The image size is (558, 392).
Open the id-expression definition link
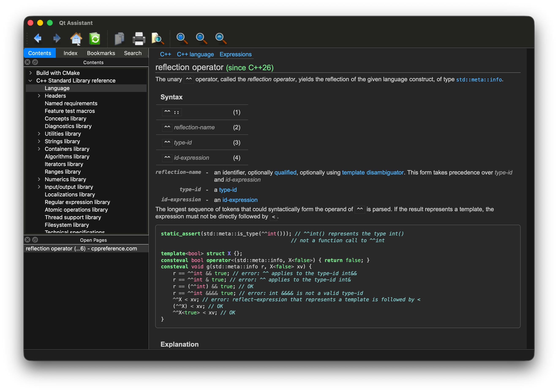click(240, 200)
